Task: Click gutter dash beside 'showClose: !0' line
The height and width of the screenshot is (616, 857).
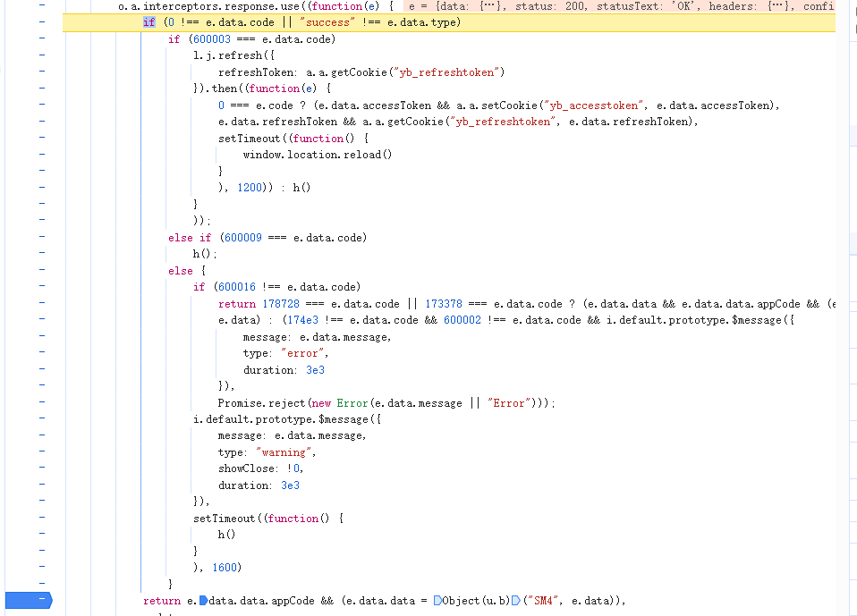Action: pyautogui.click(x=42, y=468)
